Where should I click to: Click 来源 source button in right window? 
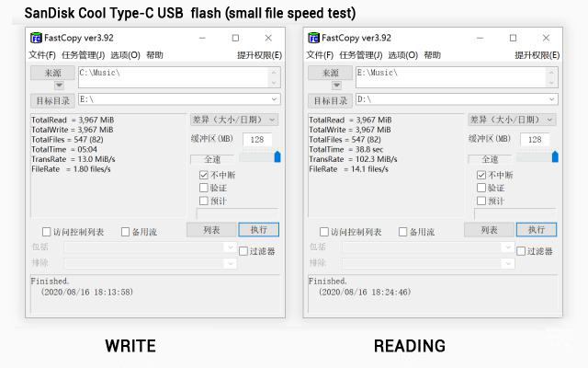tap(331, 73)
